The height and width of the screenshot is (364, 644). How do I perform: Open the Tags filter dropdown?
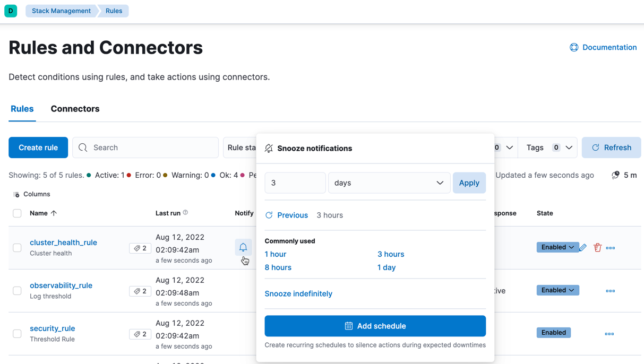point(547,147)
